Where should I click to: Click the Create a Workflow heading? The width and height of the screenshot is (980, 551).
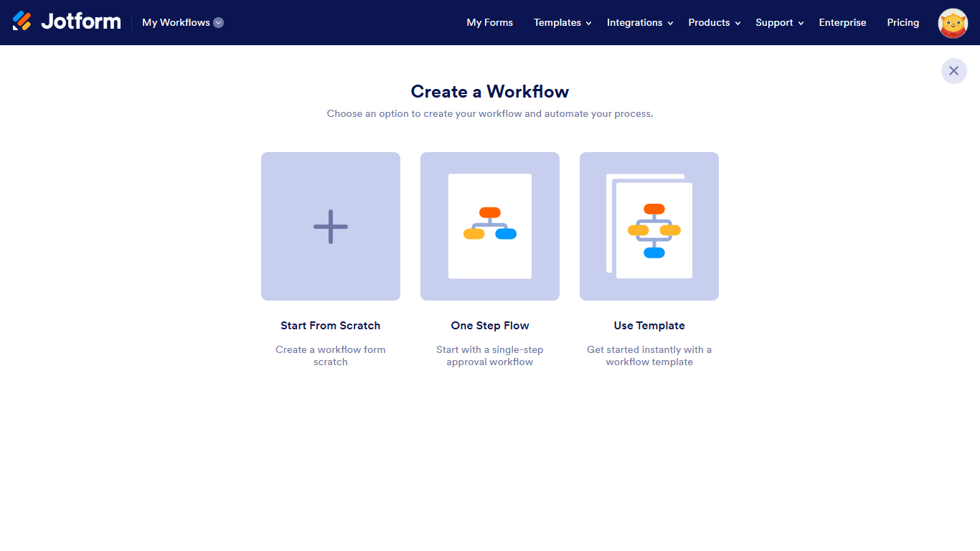(x=490, y=91)
